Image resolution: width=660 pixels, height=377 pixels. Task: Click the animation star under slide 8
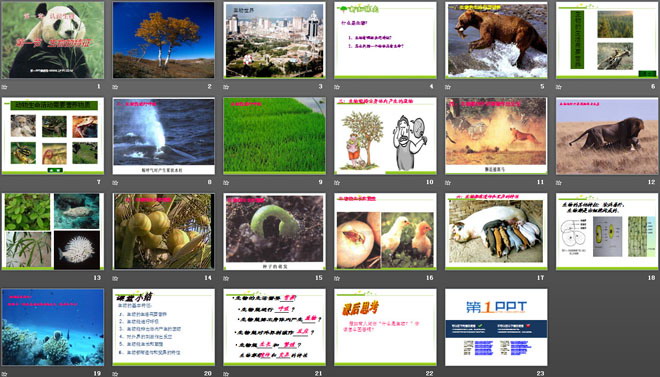click(x=115, y=183)
